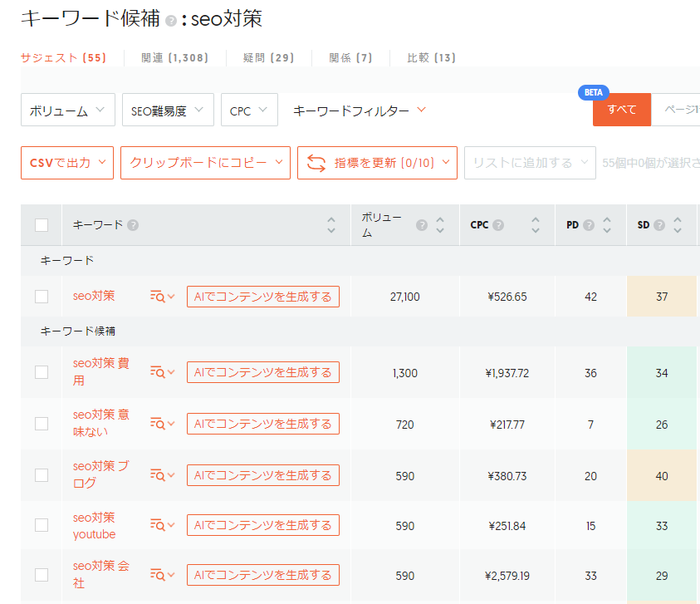Check the box for seo対策 会社 row
The width and height of the screenshot is (700, 604).
[x=42, y=575]
